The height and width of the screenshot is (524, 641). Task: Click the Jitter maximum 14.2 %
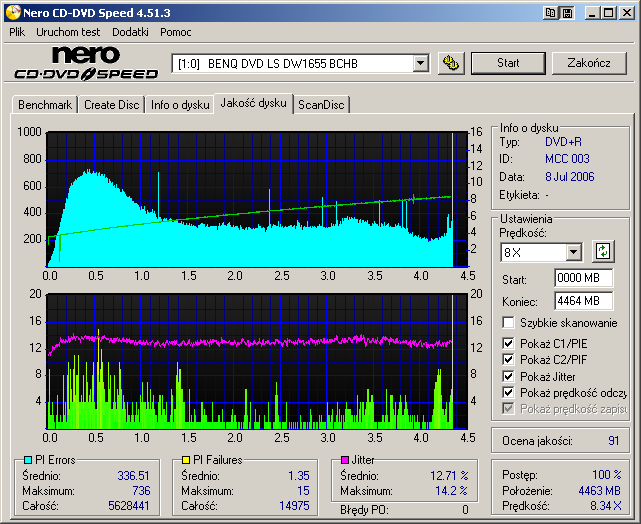pyautogui.click(x=451, y=490)
